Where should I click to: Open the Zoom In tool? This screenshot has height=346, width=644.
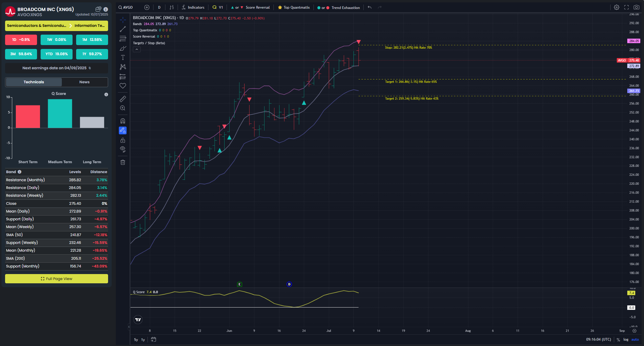tap(123, 108)
